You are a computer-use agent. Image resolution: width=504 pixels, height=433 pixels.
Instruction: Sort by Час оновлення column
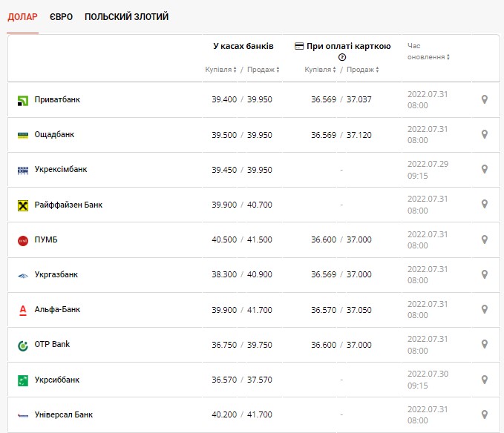pyautogui.click(x=428, y=57)
